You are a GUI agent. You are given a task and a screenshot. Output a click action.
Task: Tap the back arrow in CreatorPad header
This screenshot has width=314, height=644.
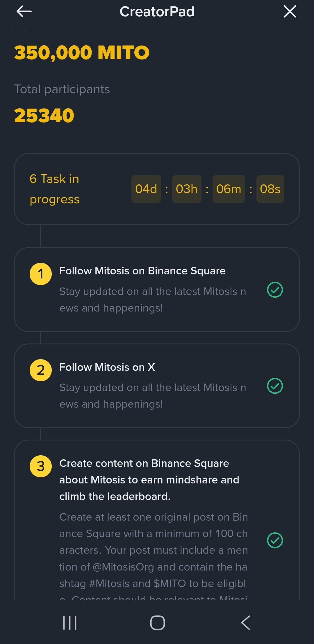(24, 12)
